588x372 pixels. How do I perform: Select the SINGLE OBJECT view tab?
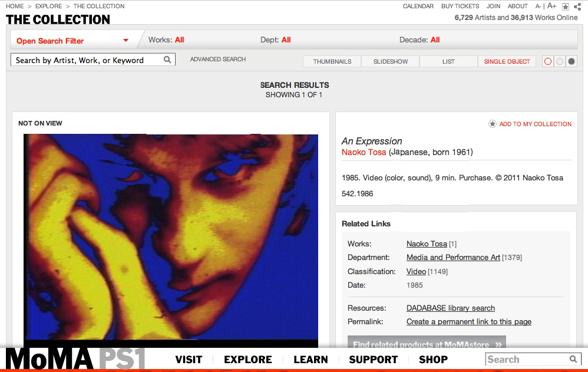(507, 61)
